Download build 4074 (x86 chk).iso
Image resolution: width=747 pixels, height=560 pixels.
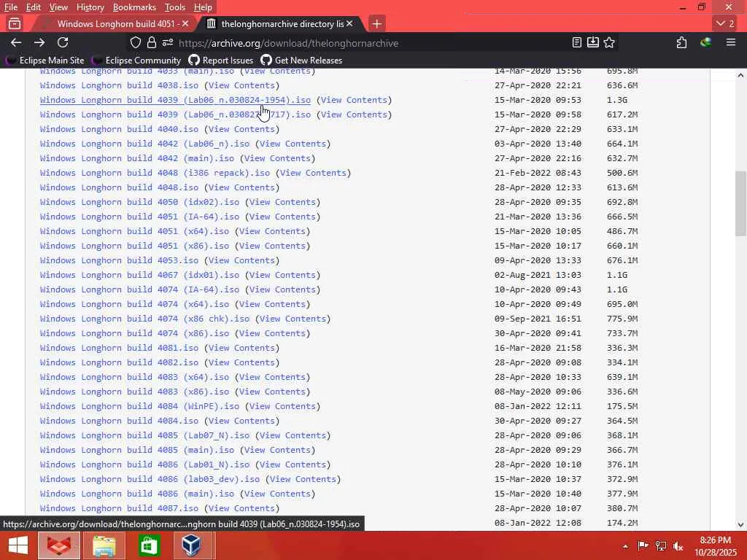click(x=145, y=319)
